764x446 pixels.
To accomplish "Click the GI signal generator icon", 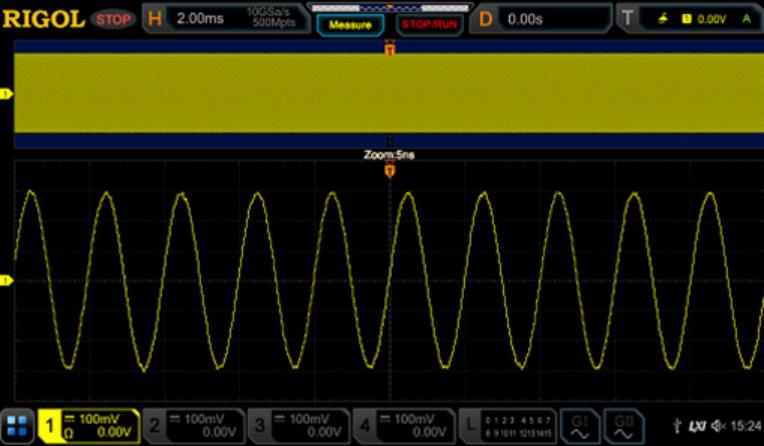I will [579, 425].
